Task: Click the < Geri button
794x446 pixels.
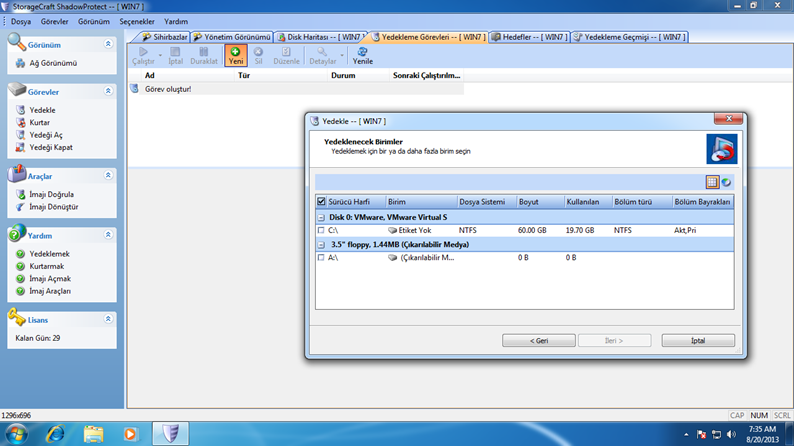Action: click(539, 341)
